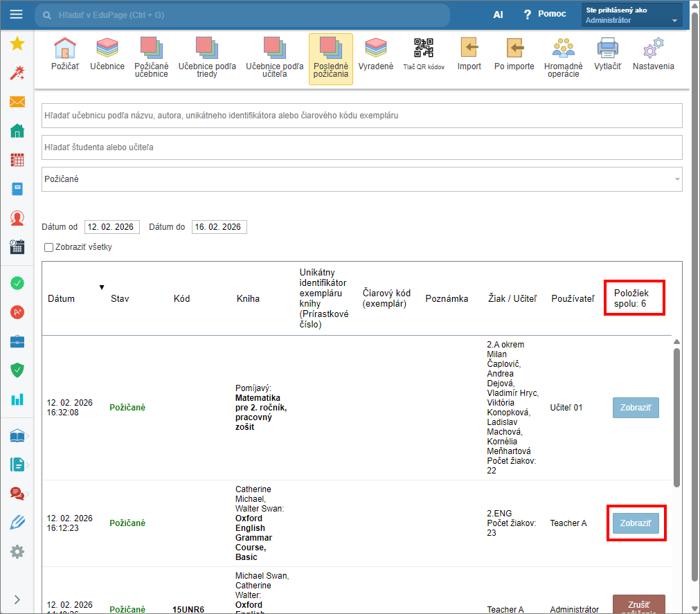
Task: Click the Dátum od date field
Action: coord(111,227)
